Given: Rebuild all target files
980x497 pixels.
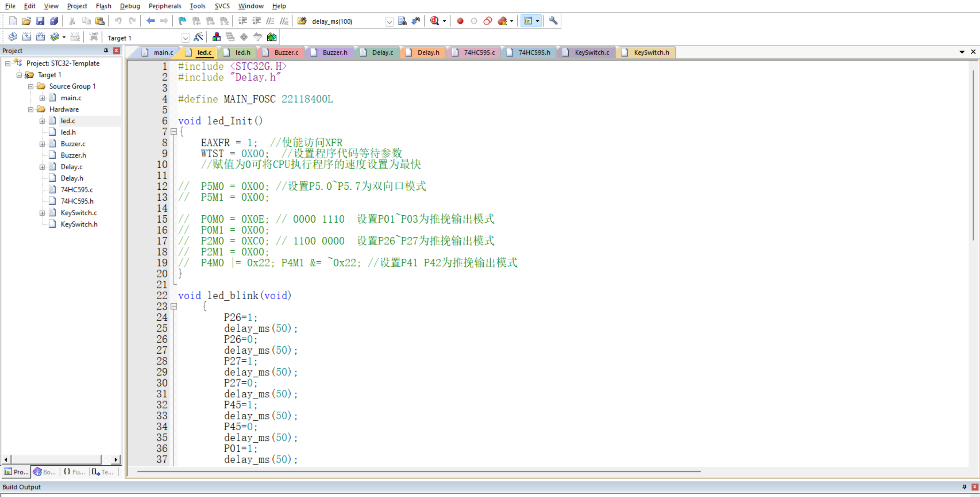Looking at the screenshot, I should click(40, 37).
